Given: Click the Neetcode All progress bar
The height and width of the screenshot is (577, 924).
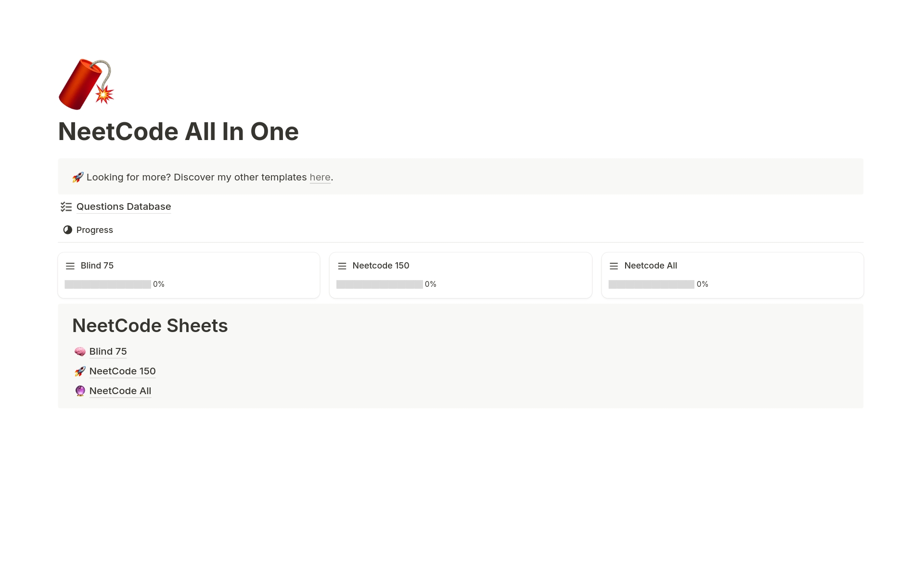Looking at the screenshot, I should [x=651, y=284].
